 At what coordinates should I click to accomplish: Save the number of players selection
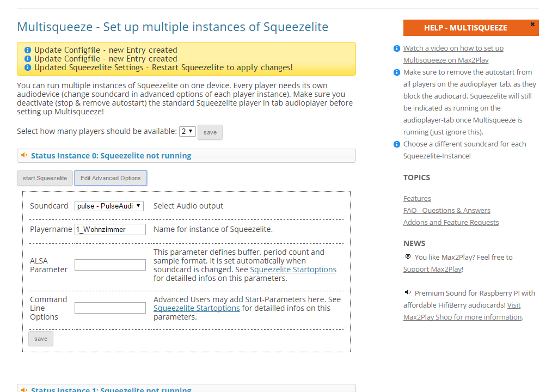pyautogui.click(x=210, y=132)
